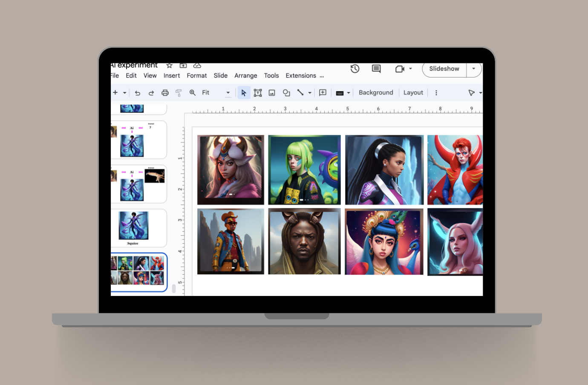The height and width of the screenshot is (385, 588).
Task: Click the Move to folder icon
Action: point(183,66)
